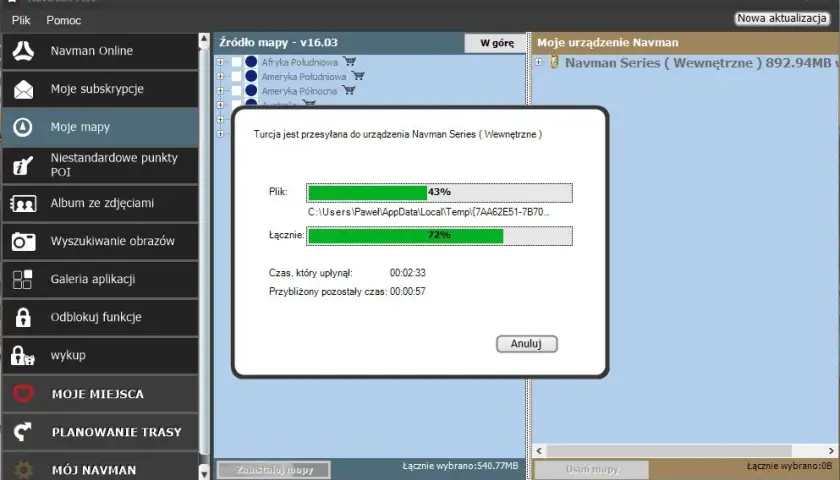Click the Plik progress bar at 43%
Image resolution: width=840 pixels, height=480 pixels.
pyautogui.click(x=439, y=192)
